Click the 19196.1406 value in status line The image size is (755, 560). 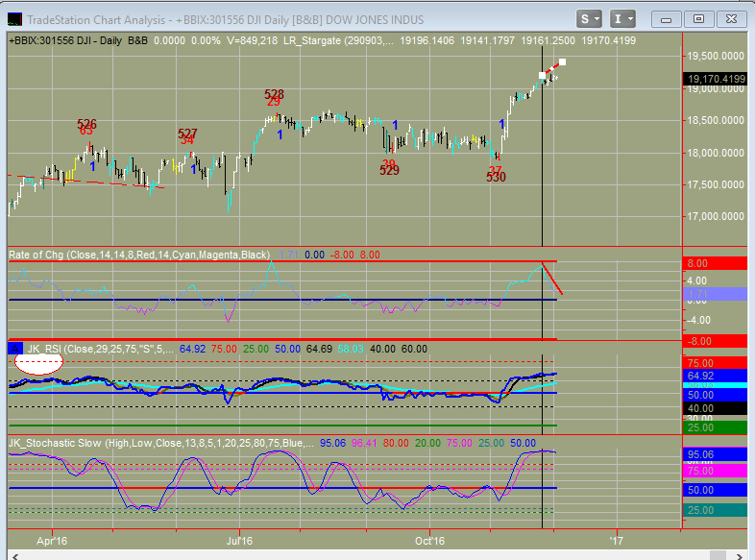tap(427, 41)
